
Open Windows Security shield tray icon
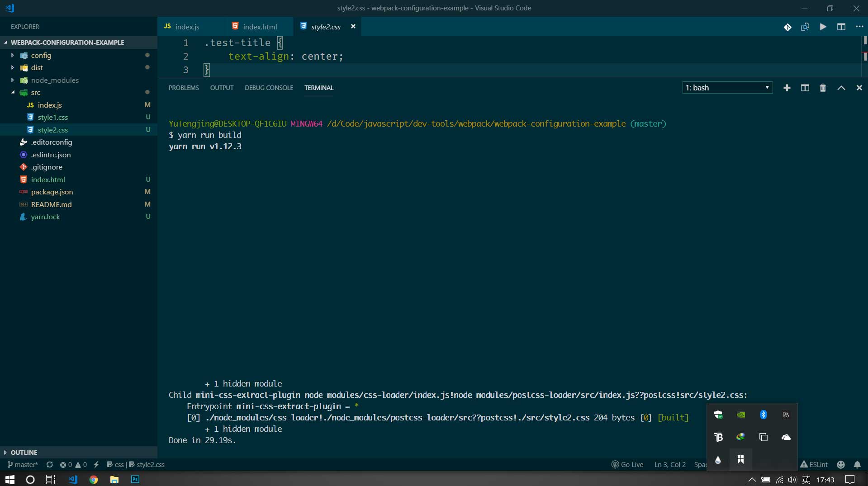(718, 415)
